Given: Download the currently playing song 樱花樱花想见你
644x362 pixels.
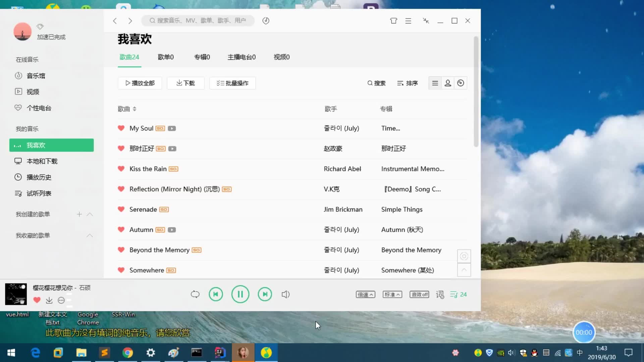Looking at the screenshot, I should [x=49, y=300].
